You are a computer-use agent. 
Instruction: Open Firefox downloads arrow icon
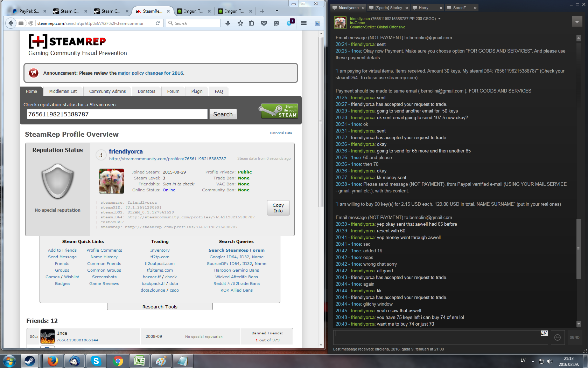(228, 23)
